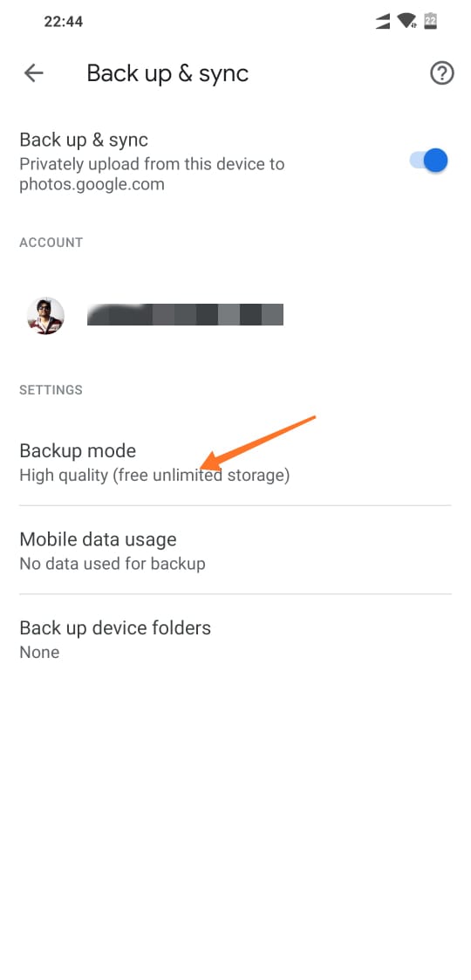Tap the battery indicator showing 22
The image size is (471, 980).
click(430, 21)
